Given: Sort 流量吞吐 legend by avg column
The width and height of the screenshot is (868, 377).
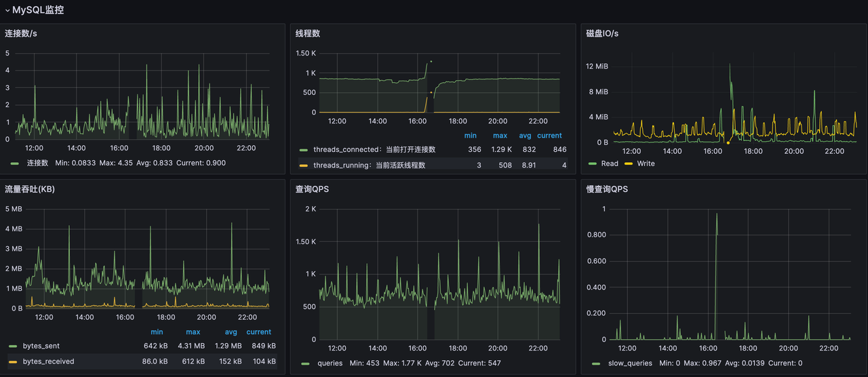Looking at the screenshot, I should (x=232, y=332).
